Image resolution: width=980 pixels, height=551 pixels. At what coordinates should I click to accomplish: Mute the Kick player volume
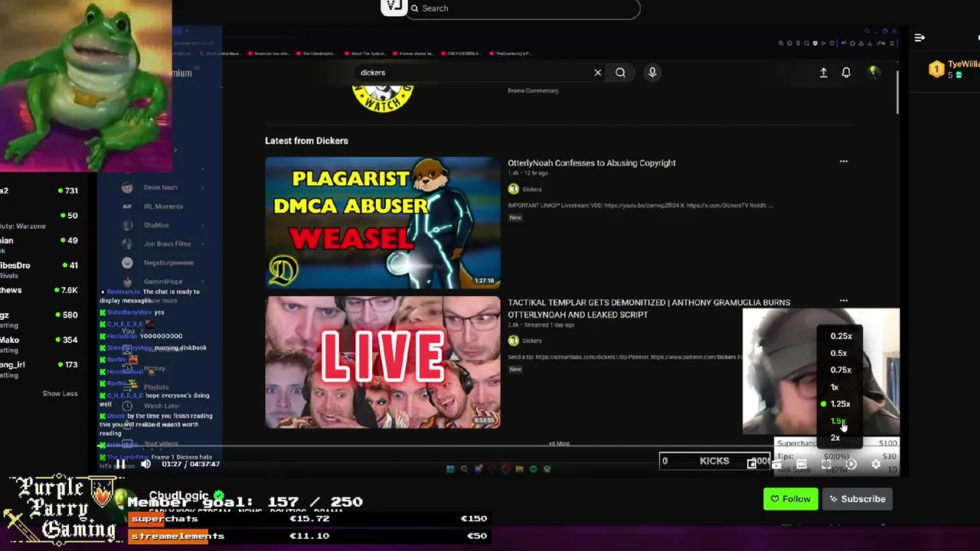145,464
